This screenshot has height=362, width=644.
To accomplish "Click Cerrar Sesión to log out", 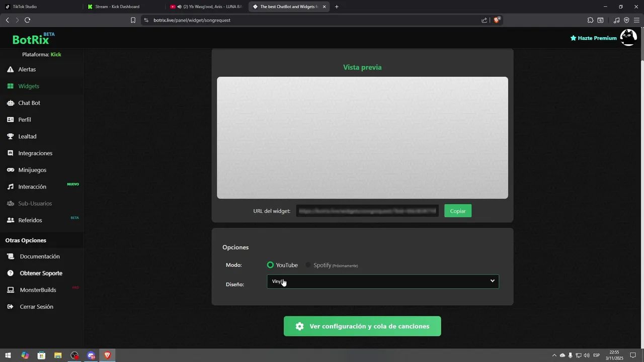I will (36, 307).
